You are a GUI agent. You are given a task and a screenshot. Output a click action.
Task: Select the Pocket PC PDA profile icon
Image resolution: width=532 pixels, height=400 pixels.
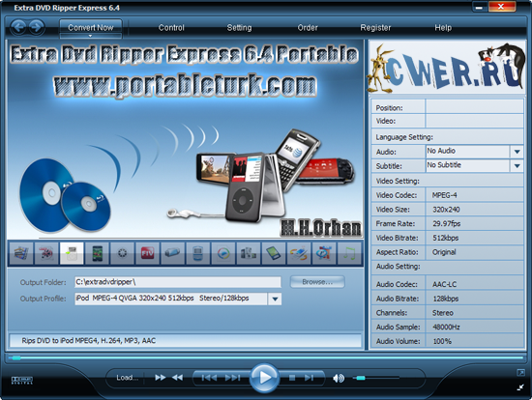tap(274, 253)
